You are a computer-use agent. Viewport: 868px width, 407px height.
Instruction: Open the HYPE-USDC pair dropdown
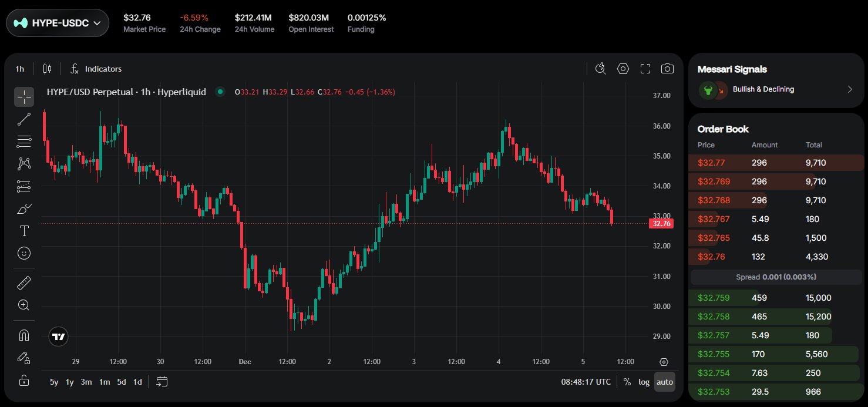(58, 23)
